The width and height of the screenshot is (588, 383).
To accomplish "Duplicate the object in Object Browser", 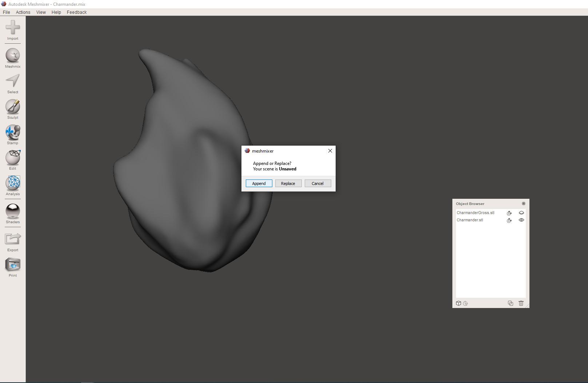I will click(511, 303).
